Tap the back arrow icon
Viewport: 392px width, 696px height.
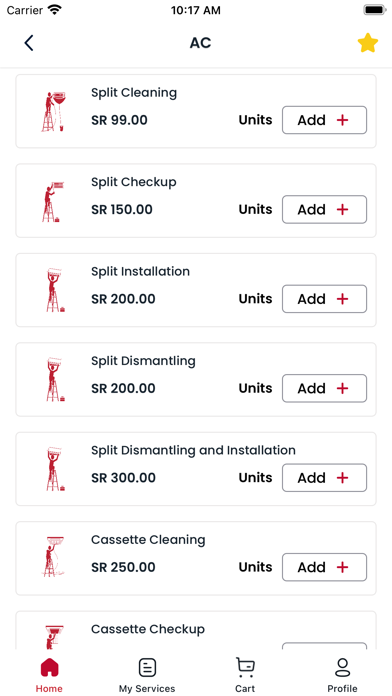click(x=29, y=43)
